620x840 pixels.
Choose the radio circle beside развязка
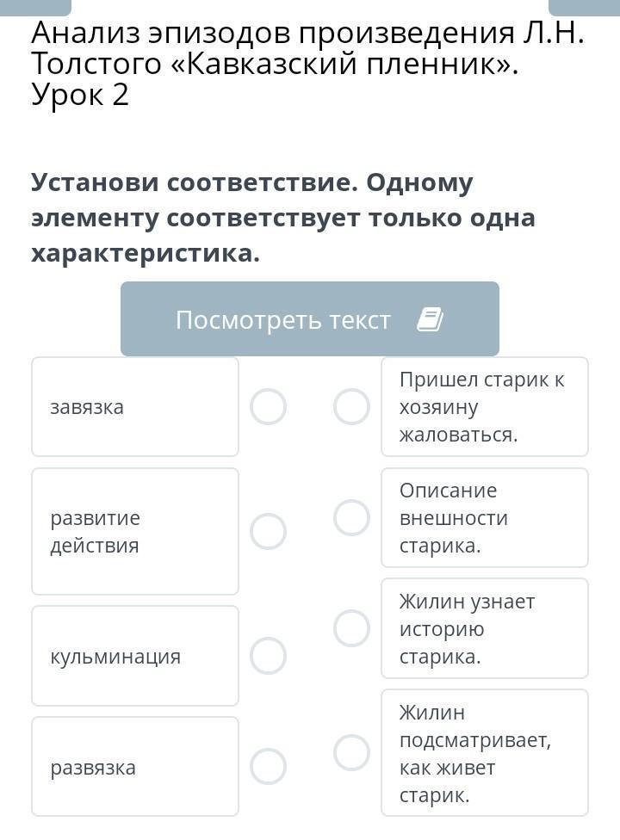(x=268, y=766)
